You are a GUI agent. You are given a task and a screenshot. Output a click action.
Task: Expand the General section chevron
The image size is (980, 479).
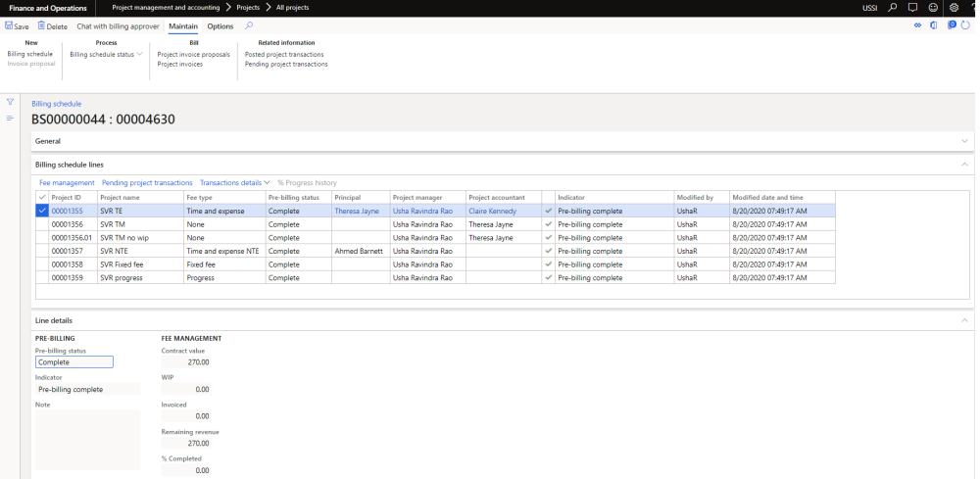click(964, 141)
